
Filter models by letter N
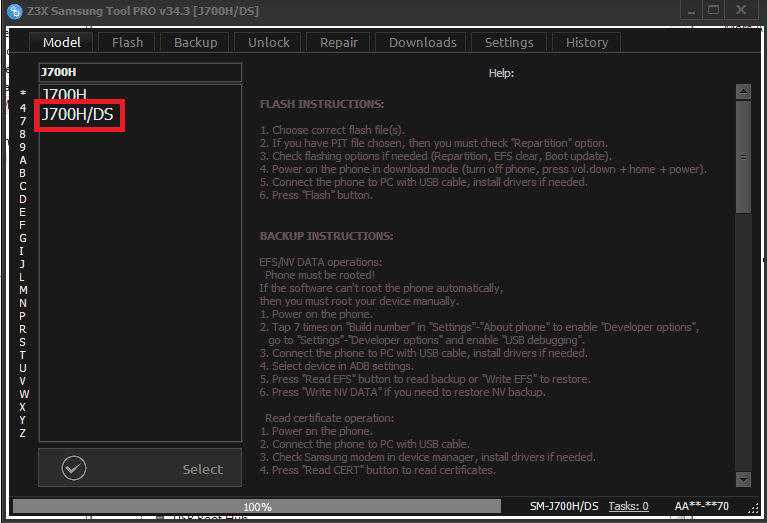[23, 303]
